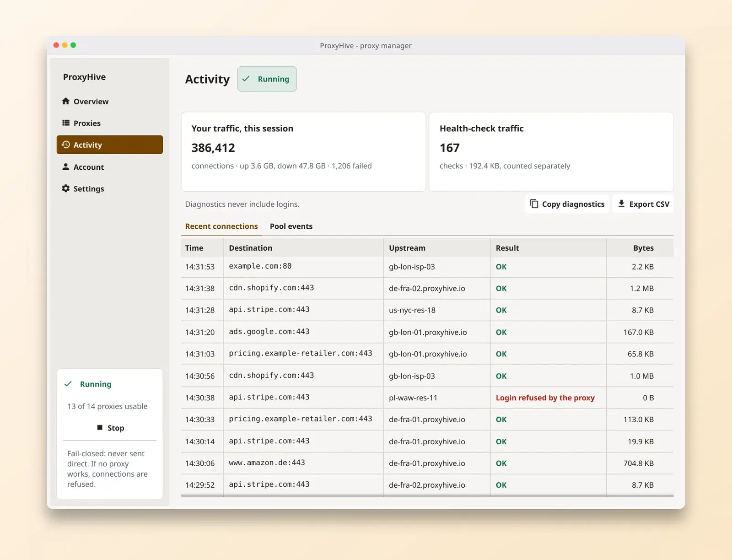The width and height of the screenshot is (732, 560).
Task: Click the Activity history clock icon
Action: (66, 145)
